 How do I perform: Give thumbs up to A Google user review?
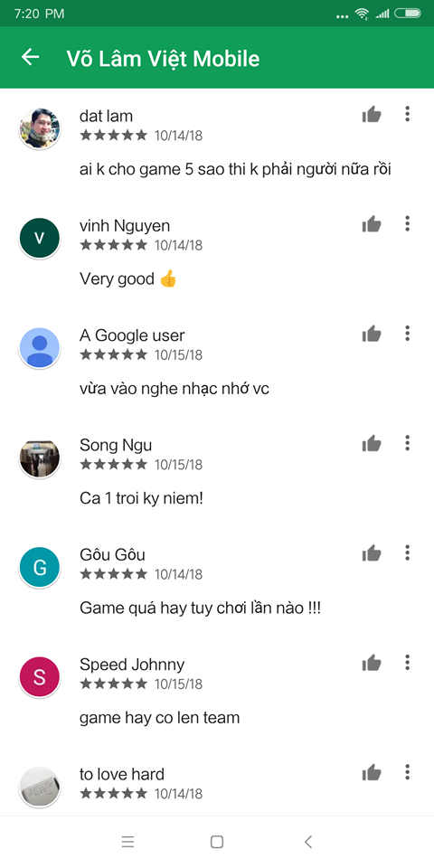point(372,334)
